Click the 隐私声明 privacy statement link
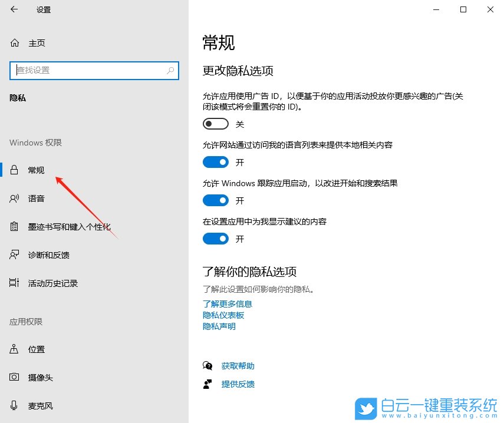 coord(219,326)
